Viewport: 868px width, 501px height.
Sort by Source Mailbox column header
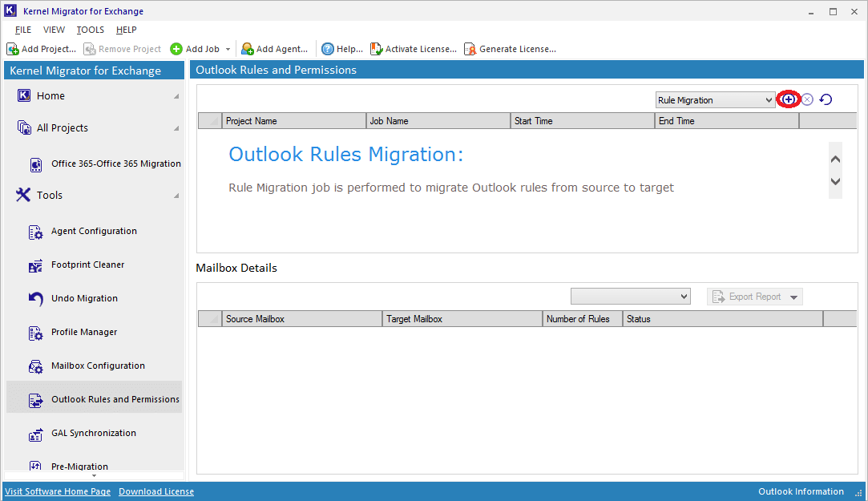(x=302, y=319)
